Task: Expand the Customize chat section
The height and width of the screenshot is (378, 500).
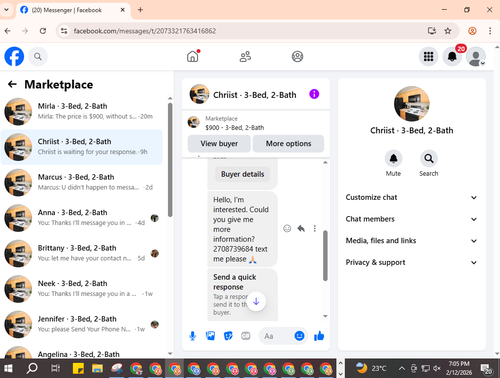Action: click(x=411, y=197)
